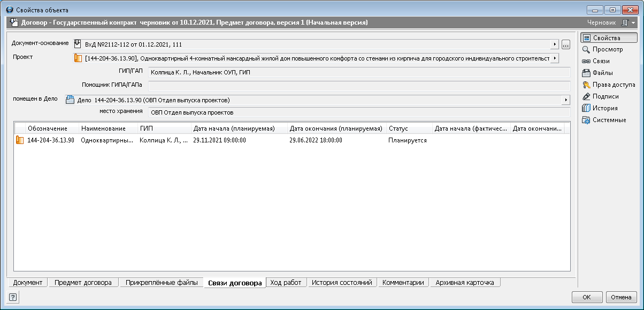Open the Архивная карточка tab
The image size is (644, 310).
point(464,283)
